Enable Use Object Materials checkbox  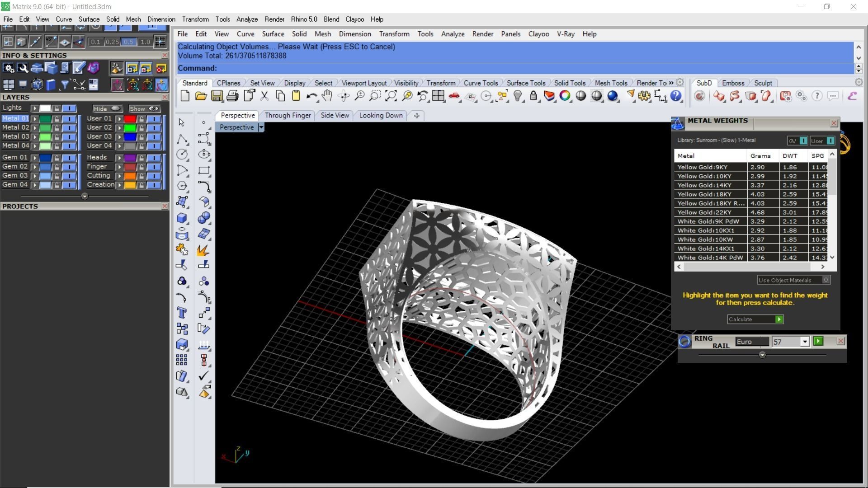point(826,280)
